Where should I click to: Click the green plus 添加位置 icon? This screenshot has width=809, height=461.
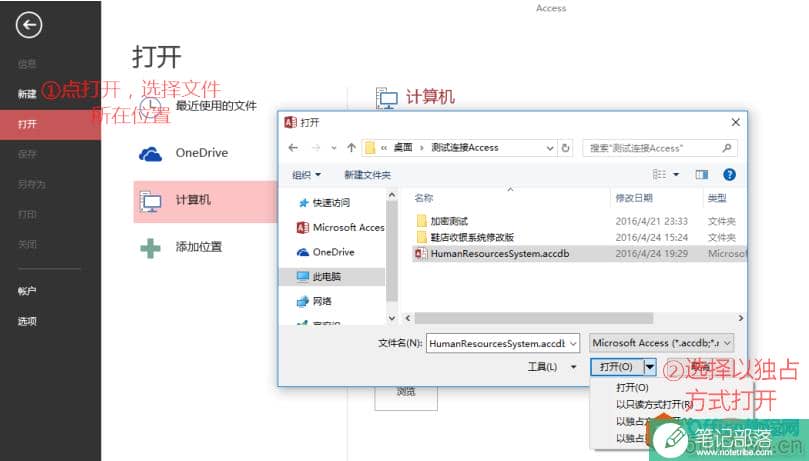pyautogui.click(x=151, y=248)
